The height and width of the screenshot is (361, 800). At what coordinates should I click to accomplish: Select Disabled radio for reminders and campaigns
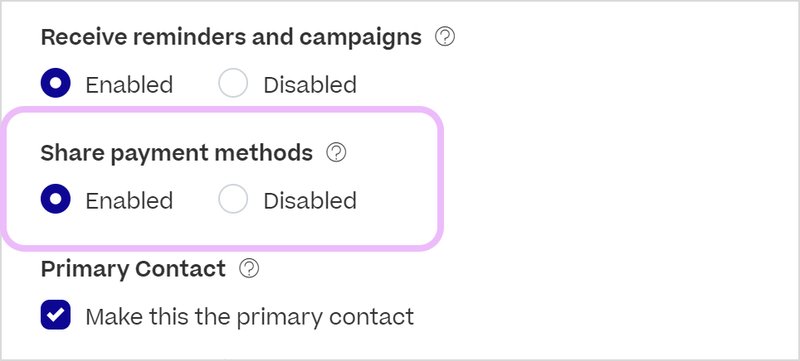click(233, 83)
